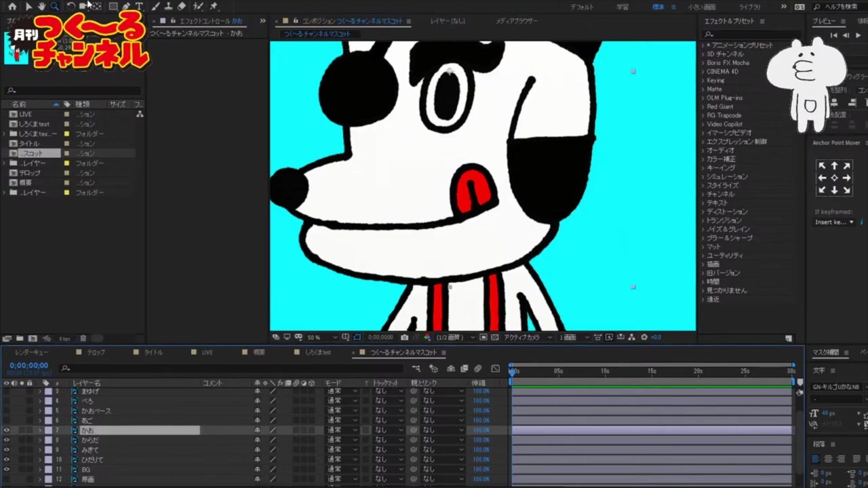Select the Eraser tool
868x488 pixels.
tap(182, 6)
